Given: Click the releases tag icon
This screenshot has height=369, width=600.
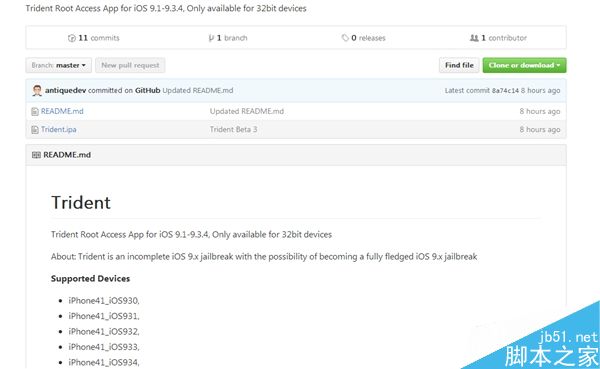Looking at the screenshot, I should coord(345,38).
